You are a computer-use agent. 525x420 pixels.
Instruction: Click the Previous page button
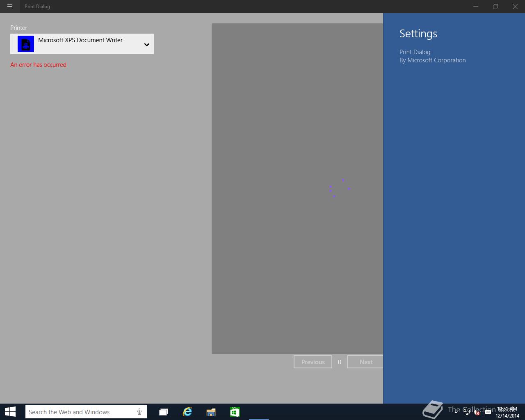[313, 362]
